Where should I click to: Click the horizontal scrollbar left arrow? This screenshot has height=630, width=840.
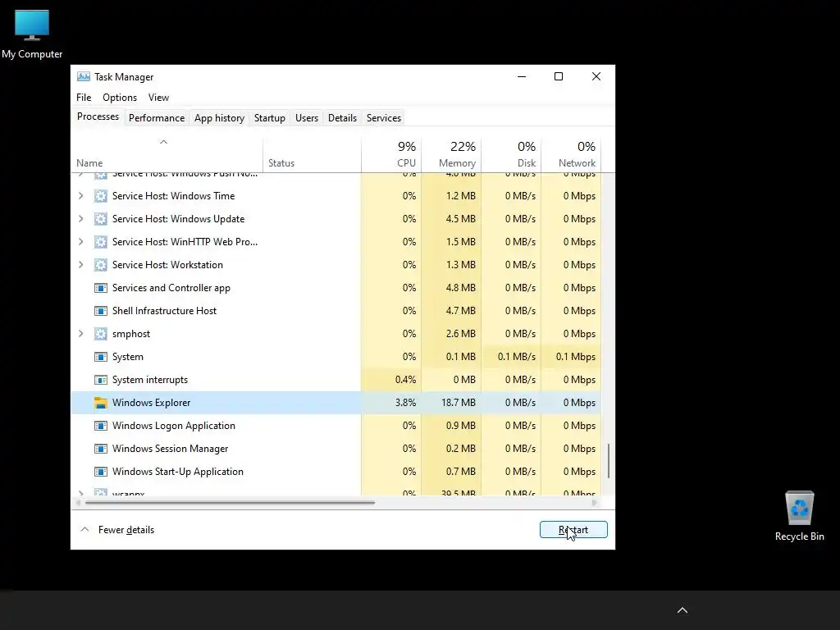click(x=78, y=503)
